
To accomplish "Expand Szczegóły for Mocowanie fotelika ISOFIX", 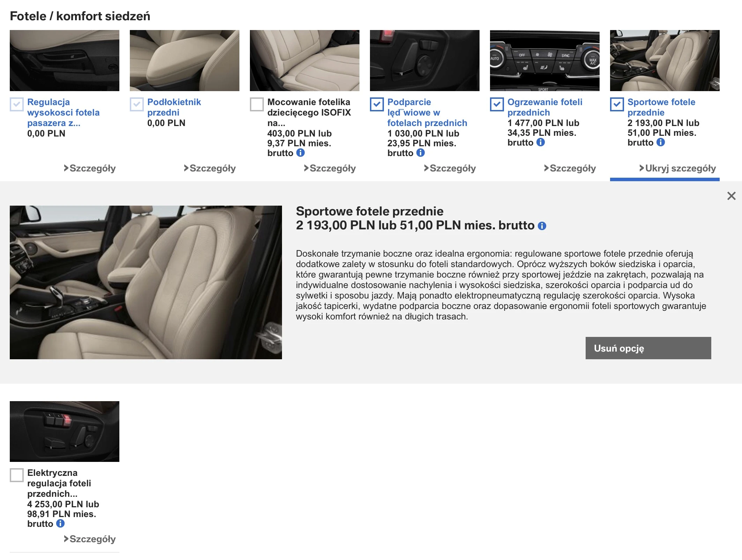I will 330,168.
